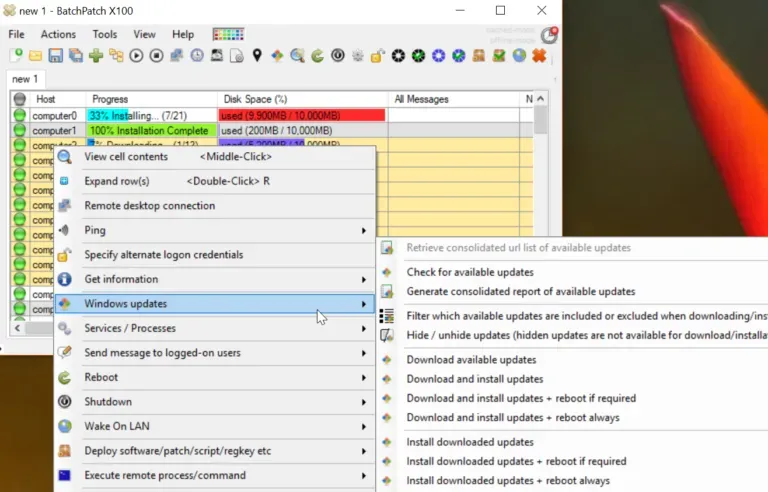Click the blue ring toolbar icon
Image resolution: width=768 pixels, height=492 pixels.
pyautogui.click(x=438, y=55)
